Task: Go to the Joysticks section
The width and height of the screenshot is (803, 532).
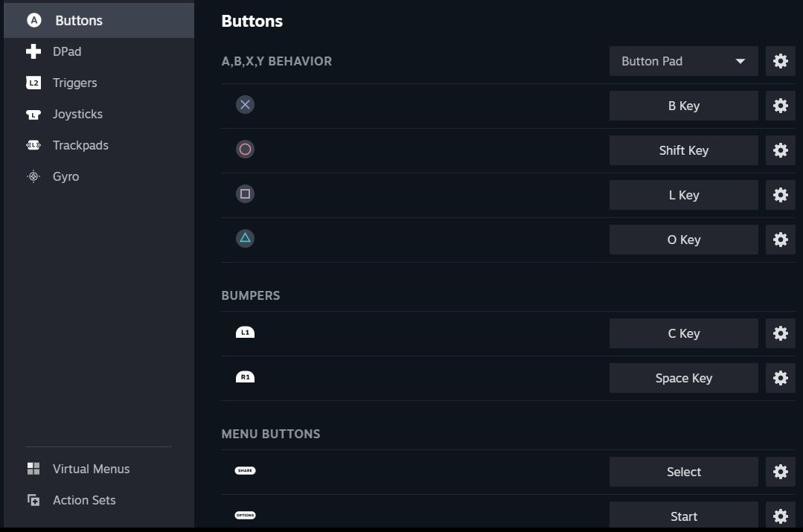Action: 77,114
